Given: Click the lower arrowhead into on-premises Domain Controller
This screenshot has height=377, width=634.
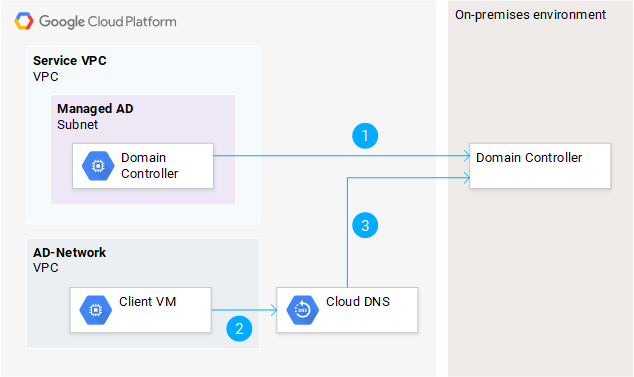Looking at the screenshot, I should point(467,178).
